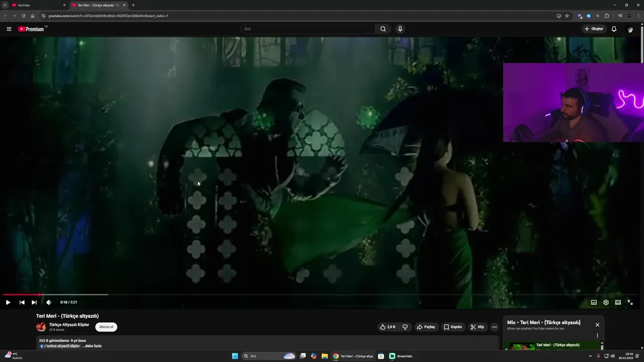Start voice search with the microphone
Image resolution: width=644 pixels, height=362 pixels.
(400, 29)
